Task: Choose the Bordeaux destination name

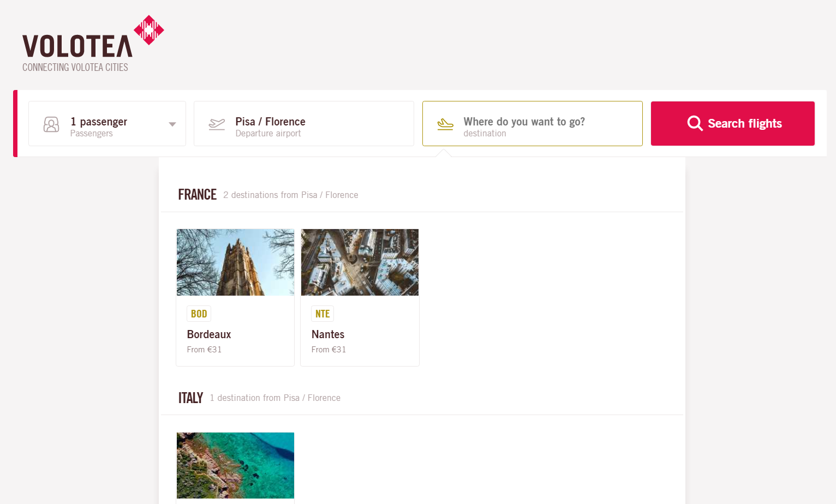Action: pyautogui.click(x=209, y=334)
